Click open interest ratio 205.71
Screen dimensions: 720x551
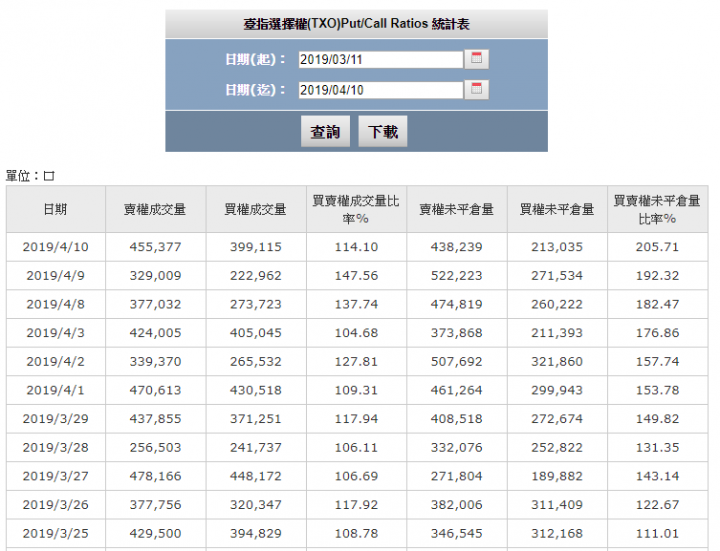click(x=658, y=247)
